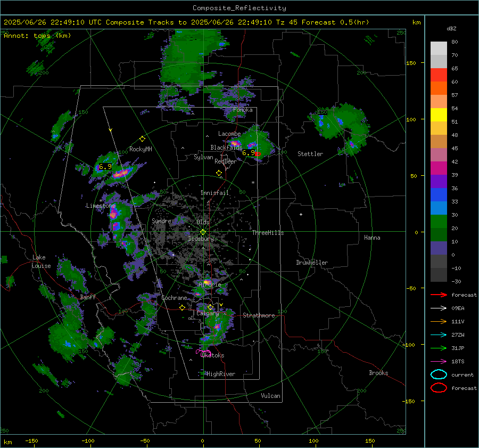This screenshot has width=479, height=448.
Task: Click the -30 value in dBZ legend
Action: (x=456, y=281)
